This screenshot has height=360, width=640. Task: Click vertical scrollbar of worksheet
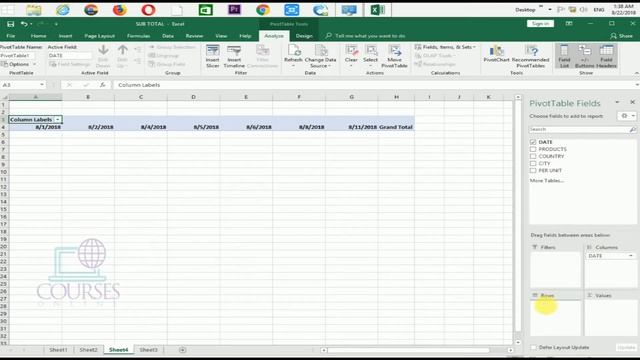click(518, 216)
